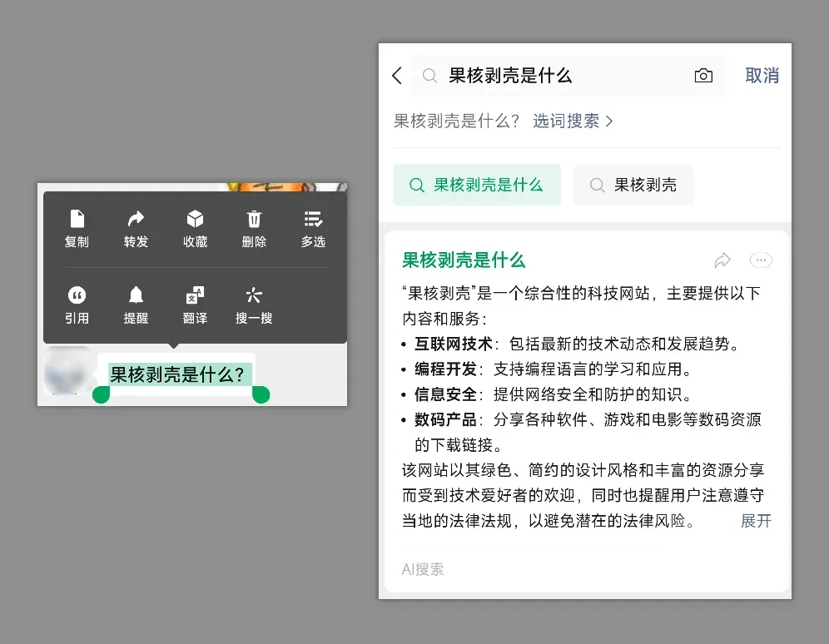The height and width of the screenshot is (644, 829).
Task: Share the AI answer card
Action: tap(722, 260)
